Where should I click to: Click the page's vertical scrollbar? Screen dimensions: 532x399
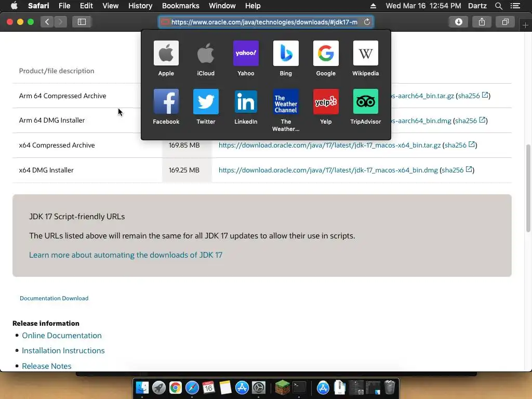point(528,188)
